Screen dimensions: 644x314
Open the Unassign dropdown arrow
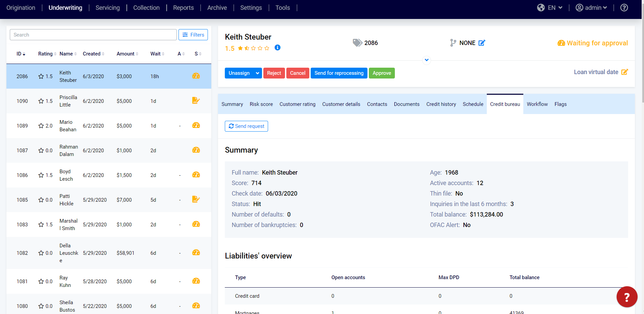[x=258, y=73]
